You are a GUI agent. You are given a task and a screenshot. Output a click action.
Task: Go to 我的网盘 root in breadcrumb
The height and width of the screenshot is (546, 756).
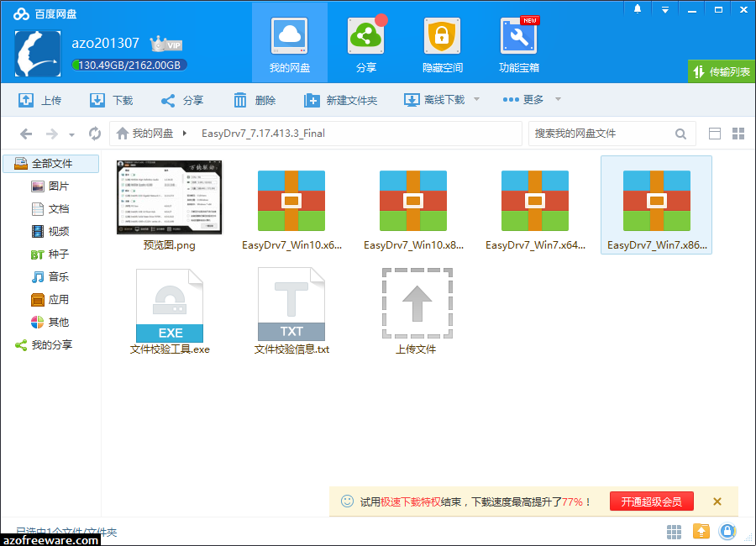(x=144, y=133)
